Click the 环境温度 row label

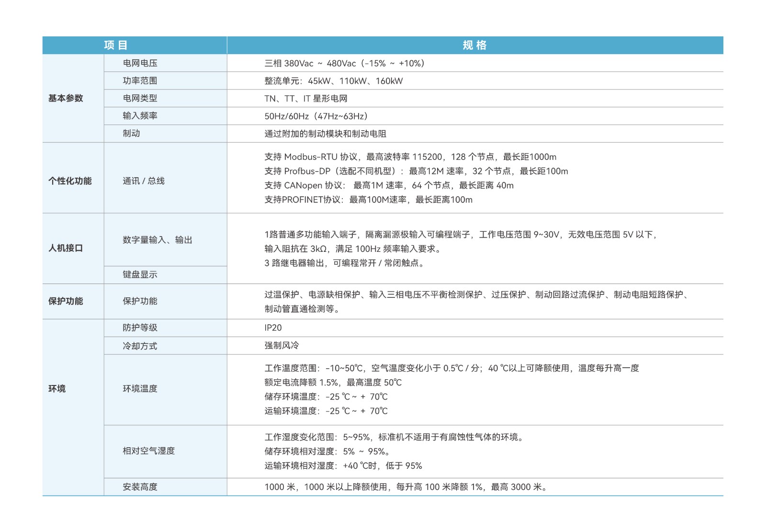pyautogui.click(x=140, y=389)
